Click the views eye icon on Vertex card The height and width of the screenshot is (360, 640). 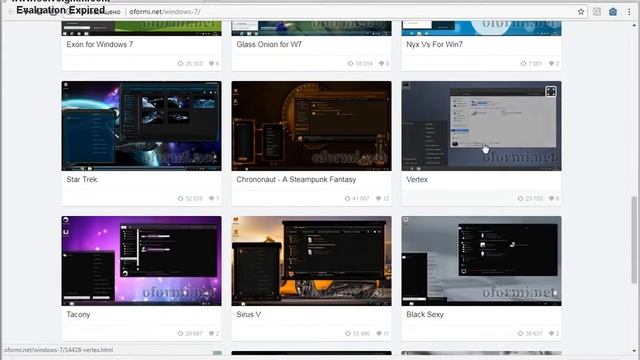520,198
